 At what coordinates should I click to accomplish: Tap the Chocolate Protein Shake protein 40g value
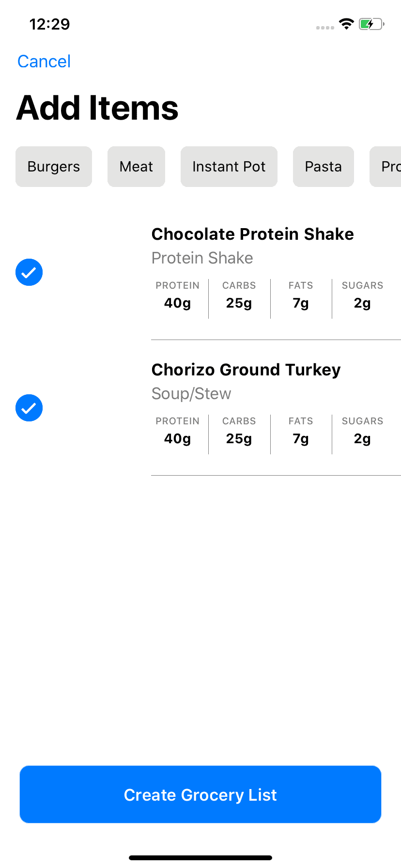177,303
